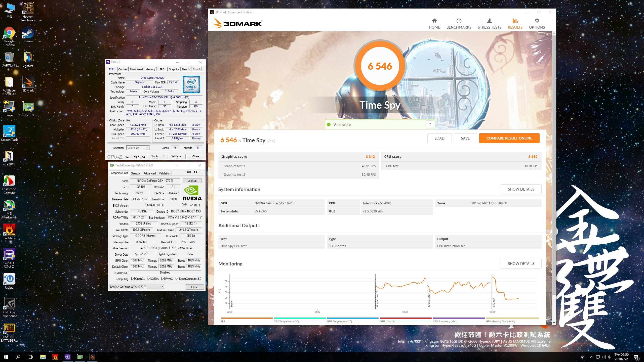Toggle the PhysX checkbox in GPU-Z
Viewport: 644px width, 362px height.
click(163, 279)
